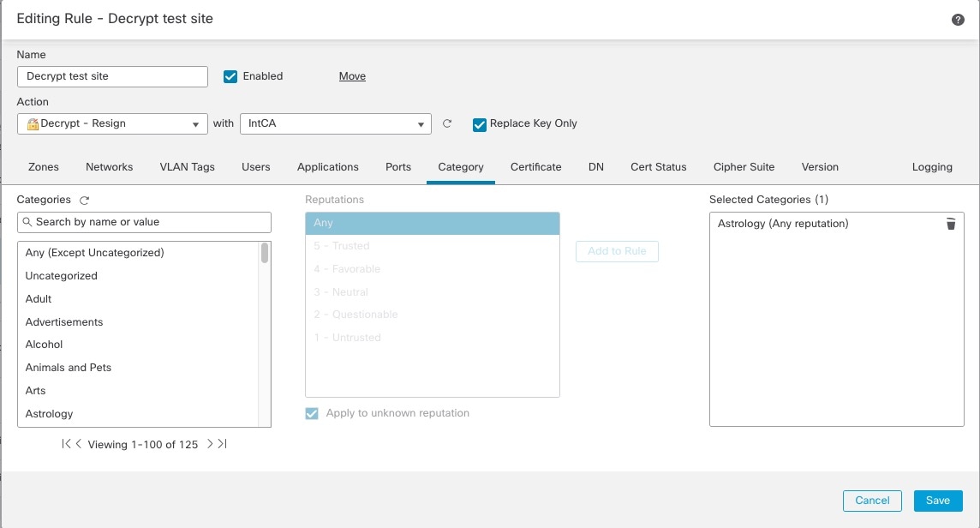Cancel editing the rule
Image resolution: width=980 pixels, height=528 pixels.
click(x=872, y=501)
